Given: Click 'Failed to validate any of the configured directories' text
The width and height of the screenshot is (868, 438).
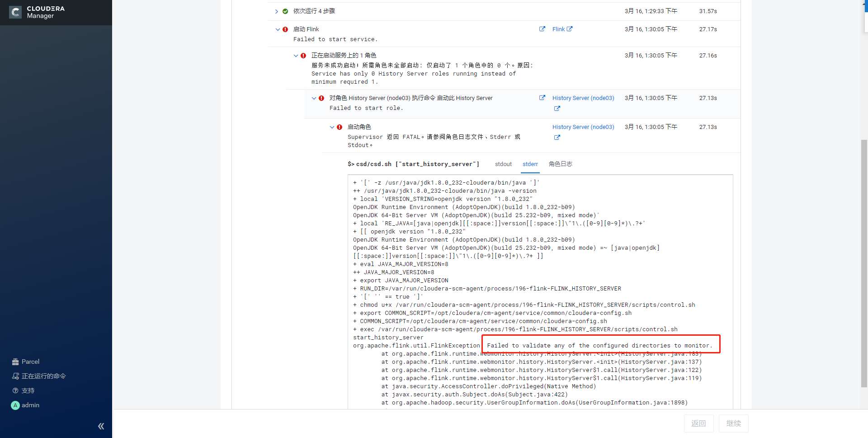Looking at the screenshot, I should 600,346.
